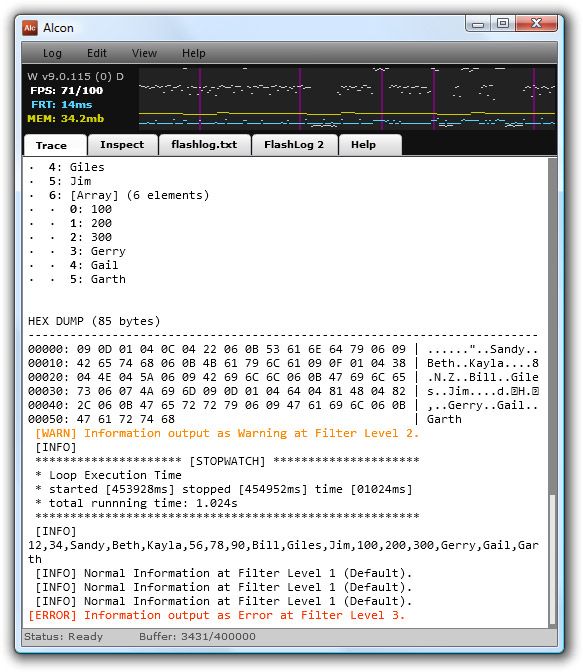This screenshot has width=583, height=672.
Task: Maximize the Alcon window
Action: [503, 24]
